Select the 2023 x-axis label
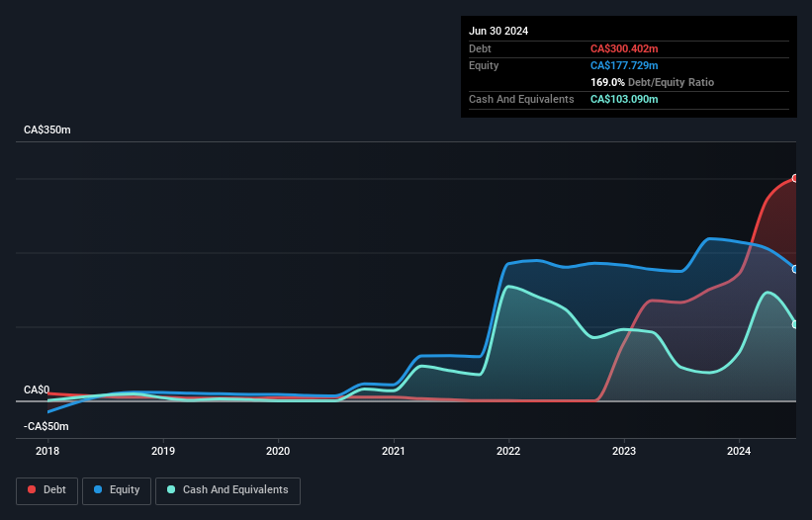 point(624,451)
